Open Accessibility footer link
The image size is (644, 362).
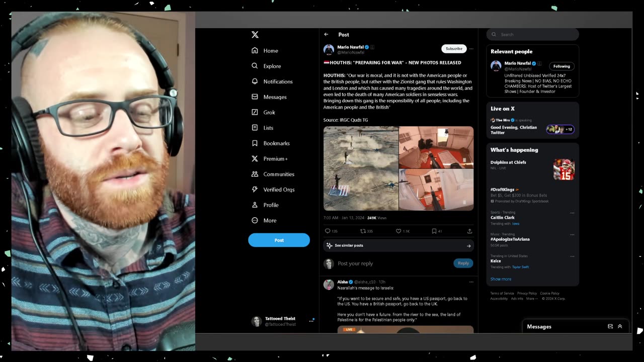pos(499,299)
